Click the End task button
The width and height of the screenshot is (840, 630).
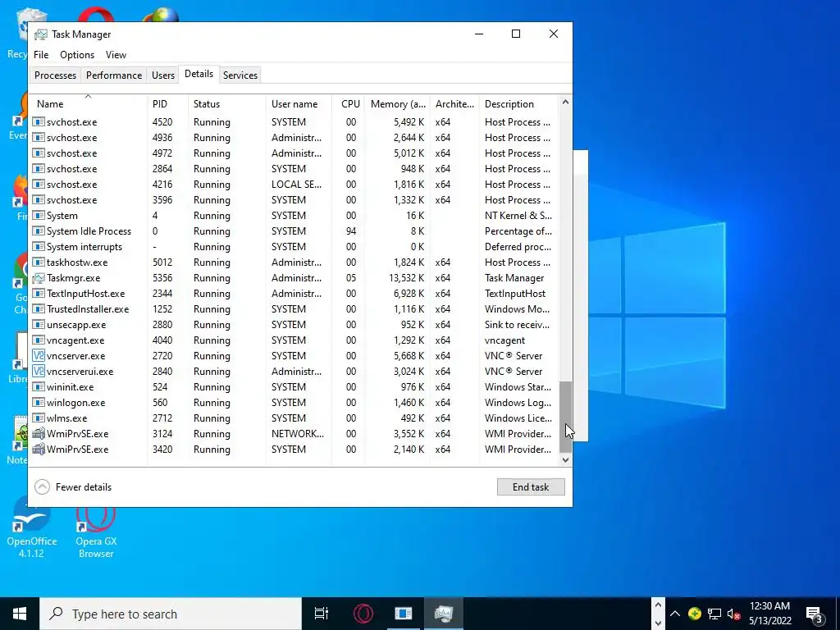pyautogui.click(x=531, y=487)
